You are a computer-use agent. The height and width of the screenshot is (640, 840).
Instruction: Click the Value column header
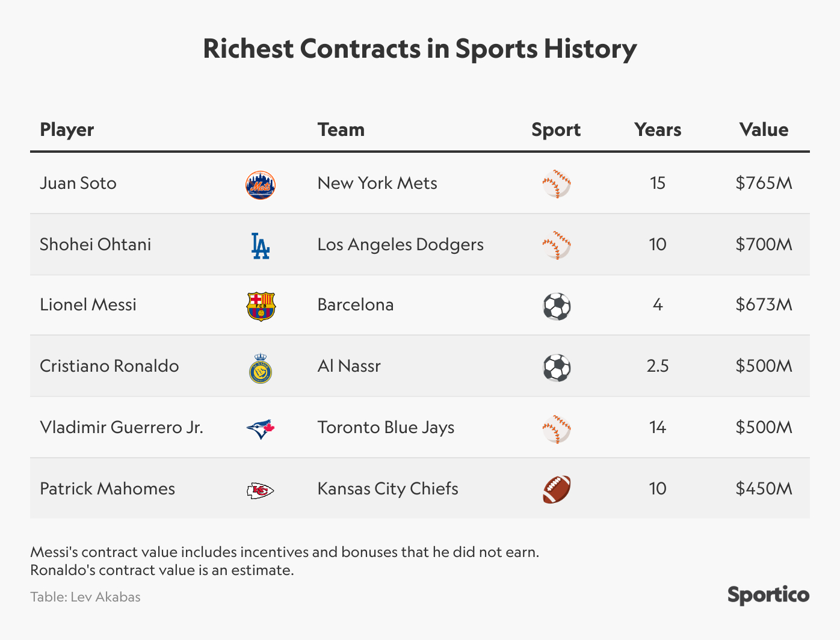point(764,130)
